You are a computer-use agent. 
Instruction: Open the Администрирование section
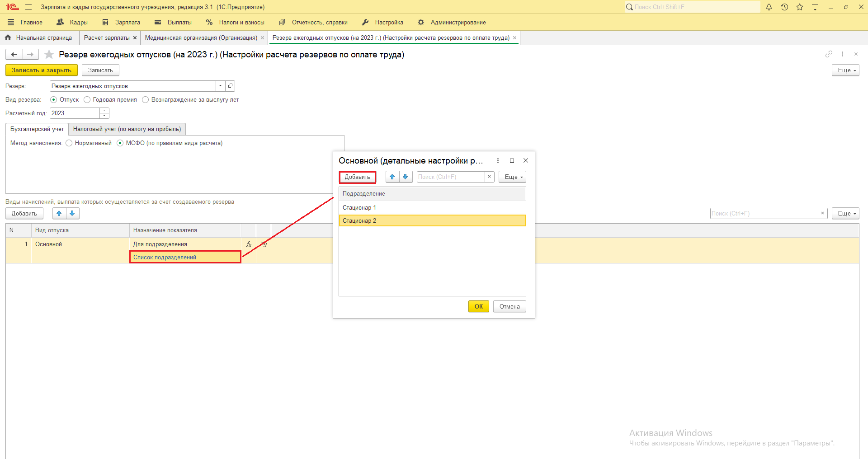pos(452,23)
